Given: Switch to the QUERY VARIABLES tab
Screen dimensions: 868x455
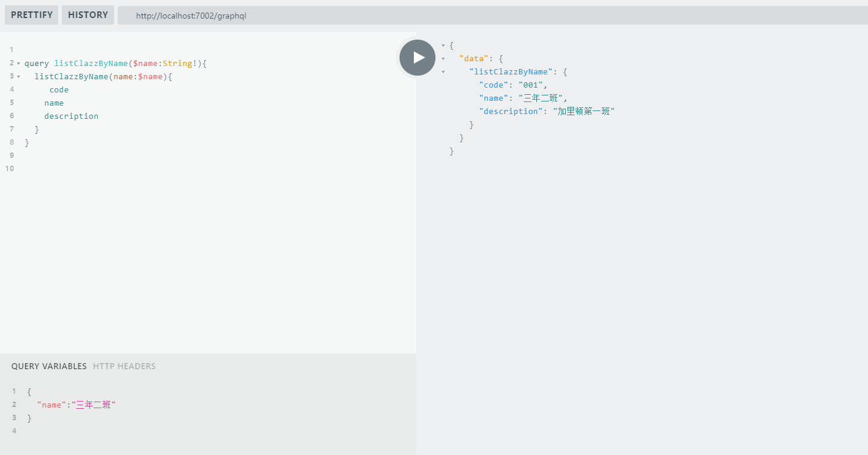Looking at the screenshot, I should pyautogui.click(x=49, y=366).
